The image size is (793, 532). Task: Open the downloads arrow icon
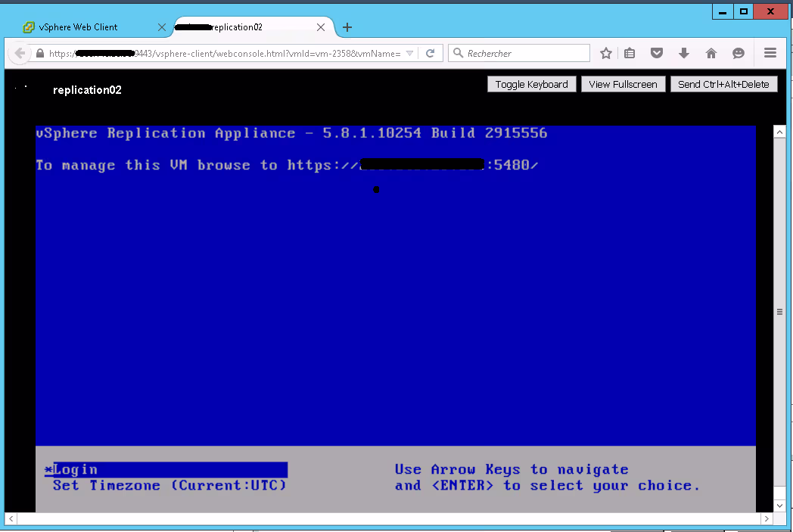(684, 53)
